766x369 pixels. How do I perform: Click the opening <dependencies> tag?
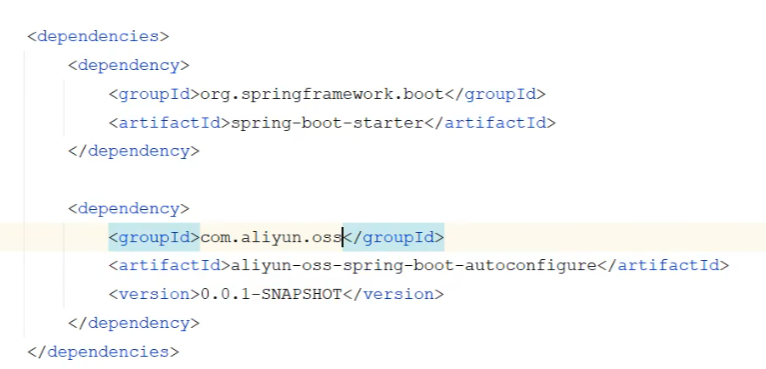[98, 37]
